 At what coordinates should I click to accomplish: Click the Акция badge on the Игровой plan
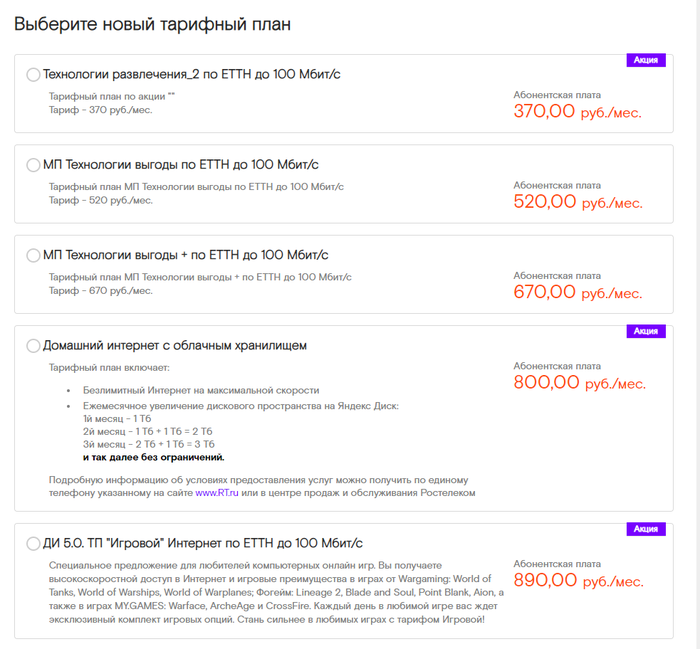point(646,529)
